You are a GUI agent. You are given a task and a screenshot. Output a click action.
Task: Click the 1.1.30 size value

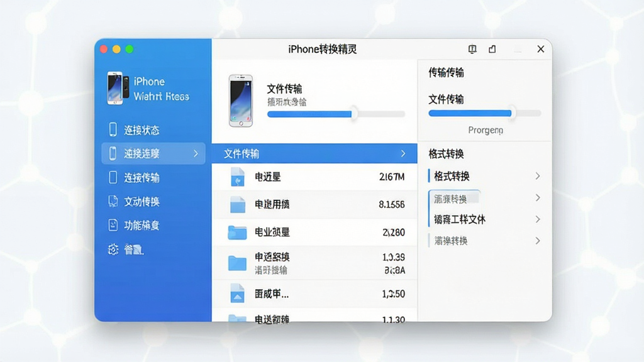point(394,319)
